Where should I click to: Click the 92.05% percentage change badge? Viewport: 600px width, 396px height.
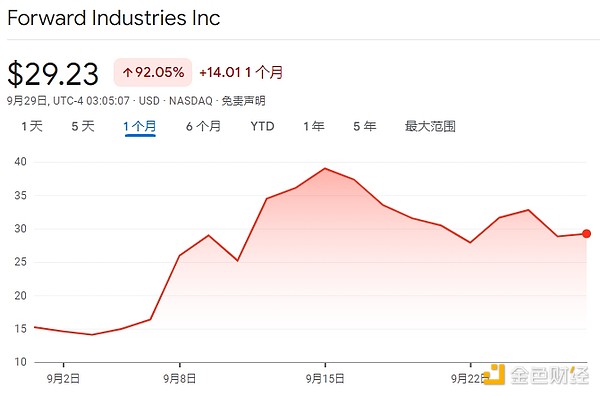click(x=153, y=72)
